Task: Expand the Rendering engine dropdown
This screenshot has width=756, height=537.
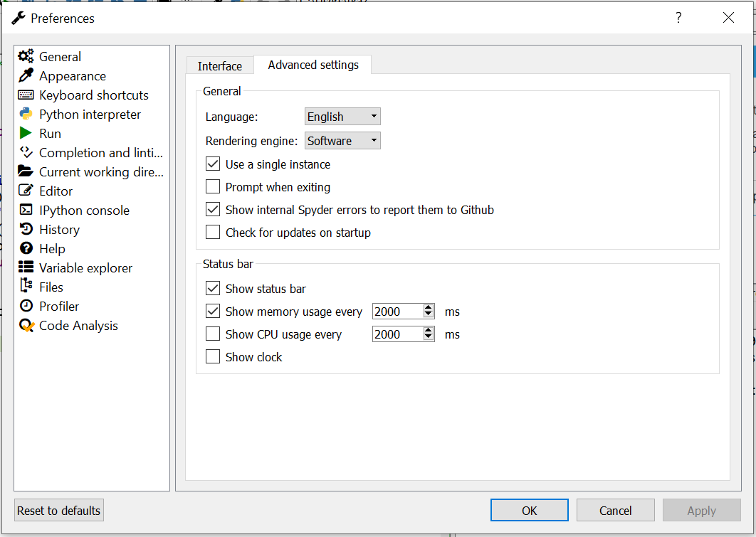Action: [x=342, y=141]
